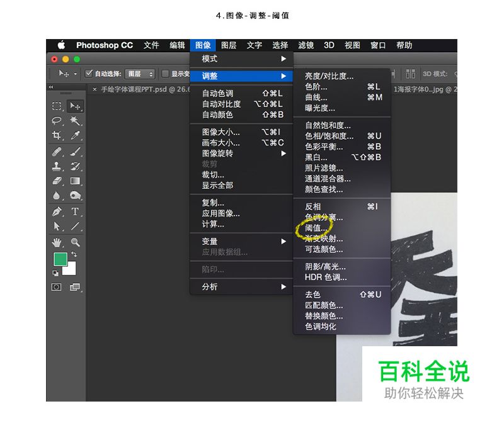
Task: Toggle the 自动选择 checkbox in options bar
Action: tap(88, 72)
